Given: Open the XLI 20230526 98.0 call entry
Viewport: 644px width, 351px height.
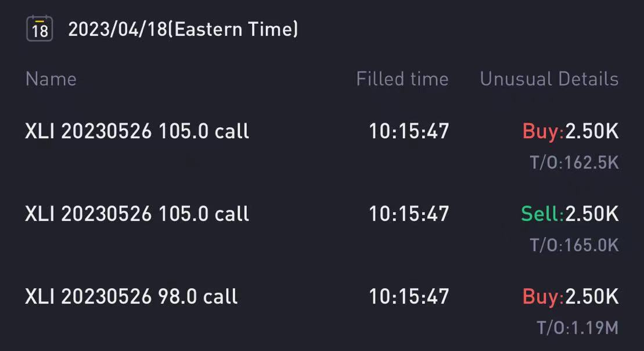Looking at the screenshot, I should (131, 297).
